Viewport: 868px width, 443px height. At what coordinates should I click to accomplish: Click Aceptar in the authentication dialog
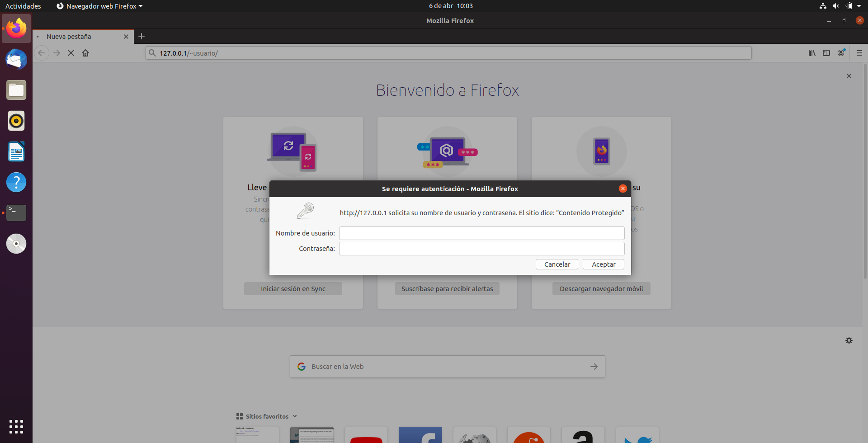604,264
